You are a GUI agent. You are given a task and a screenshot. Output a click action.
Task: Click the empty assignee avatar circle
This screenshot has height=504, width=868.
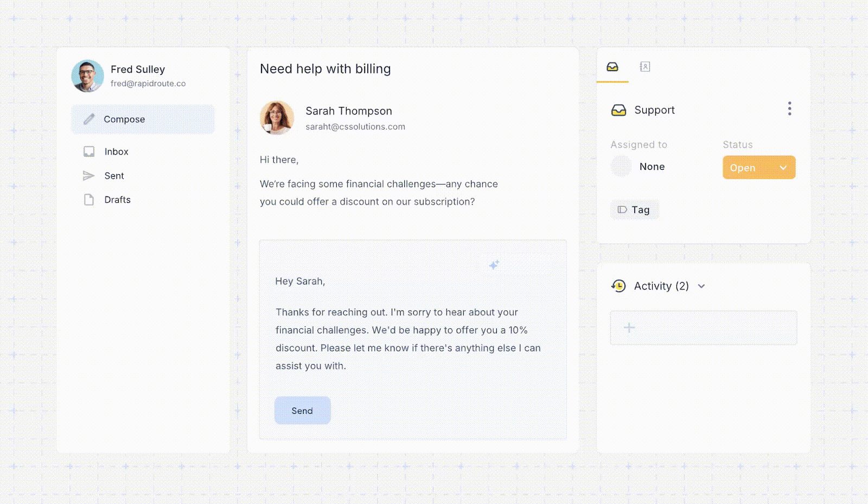click(621, 167)
